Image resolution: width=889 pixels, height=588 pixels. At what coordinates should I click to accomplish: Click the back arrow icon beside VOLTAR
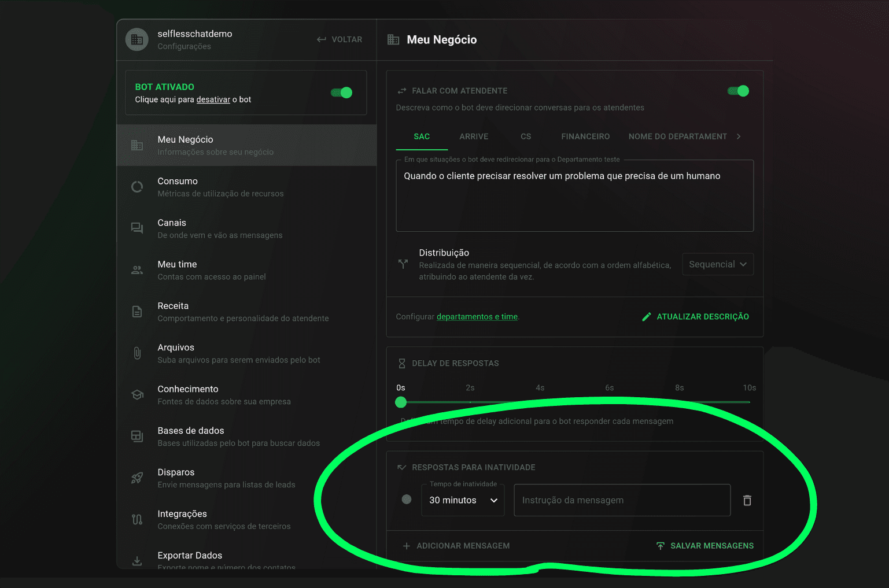coord(322,39)
